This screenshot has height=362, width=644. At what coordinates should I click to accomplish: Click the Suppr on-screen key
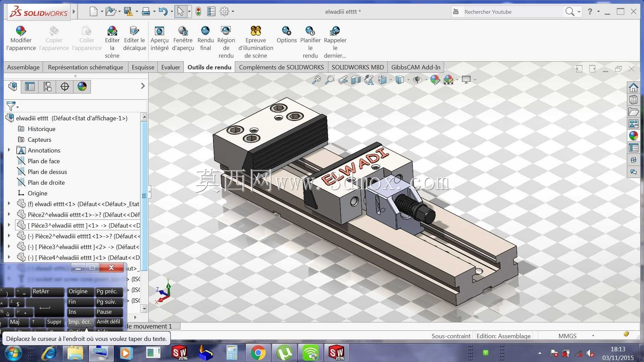click(x=54, y=322)
